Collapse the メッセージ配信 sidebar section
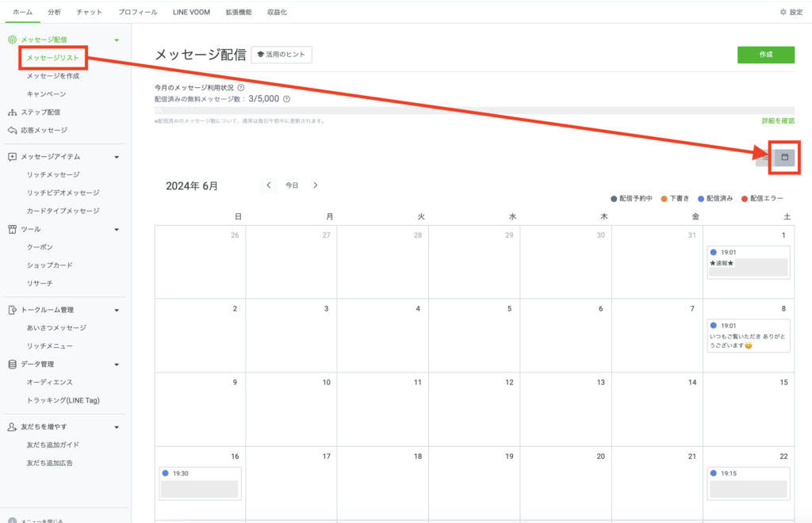The width and height of the screenshot is (812, 523). coord(117,40)
